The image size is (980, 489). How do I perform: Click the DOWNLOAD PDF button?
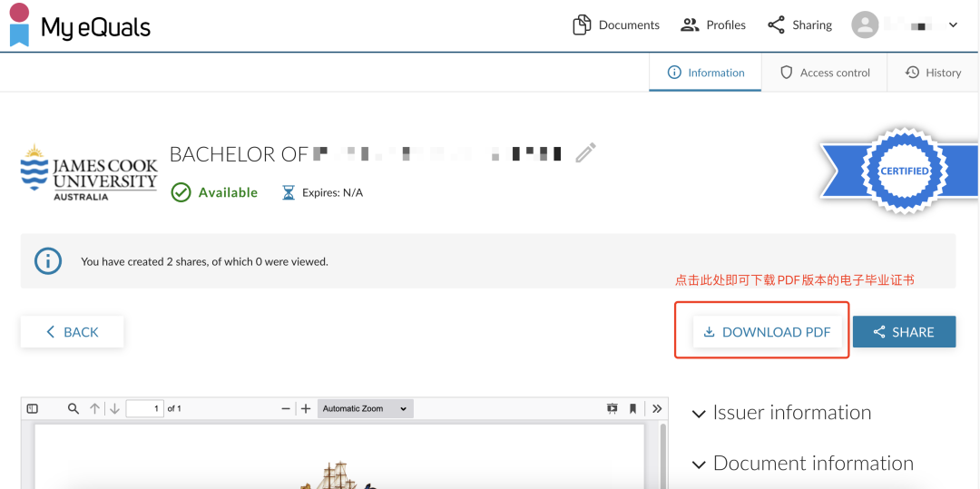pos(767,332)
